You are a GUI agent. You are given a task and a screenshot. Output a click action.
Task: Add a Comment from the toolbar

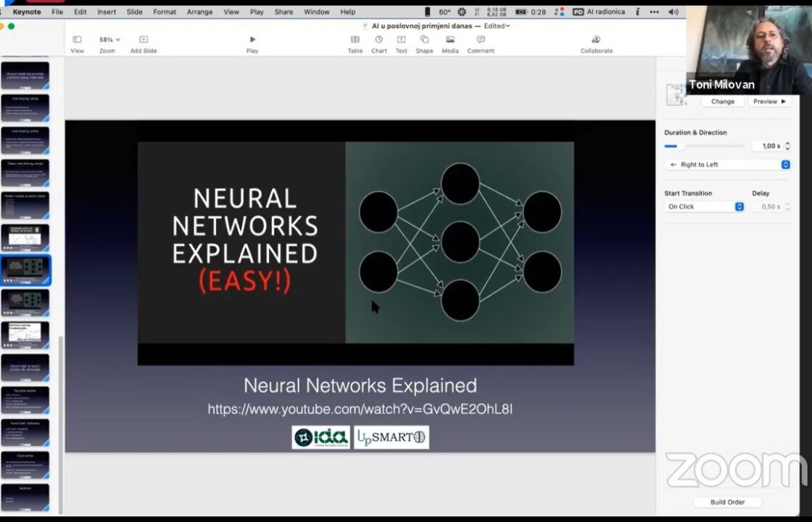pos(481,40)
